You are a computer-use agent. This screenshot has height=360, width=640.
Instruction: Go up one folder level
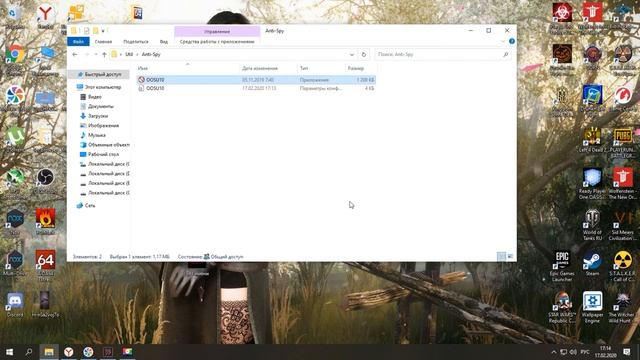[x=104, y=54]
